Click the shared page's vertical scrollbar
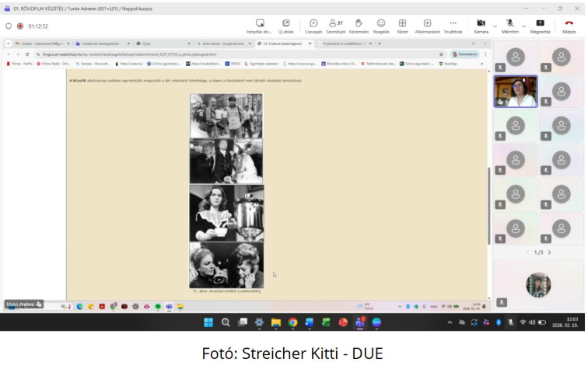 (x=489, y=205)
